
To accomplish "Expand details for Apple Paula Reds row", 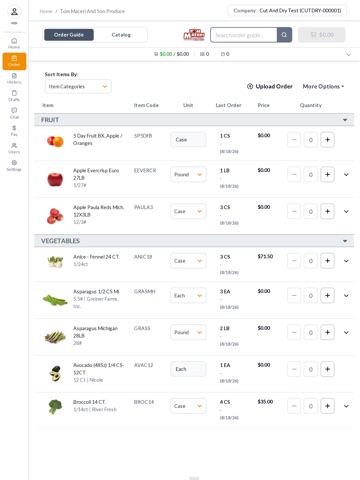I will click(346, 211).
